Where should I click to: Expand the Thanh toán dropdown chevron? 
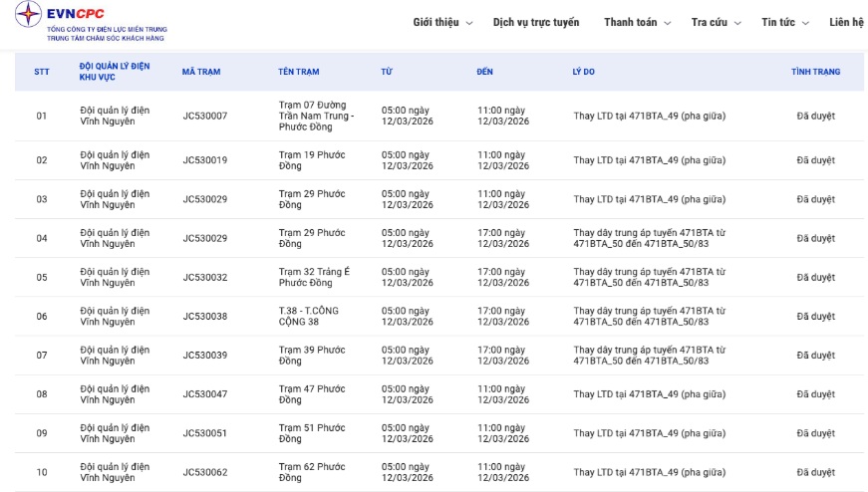coord(668,23)
